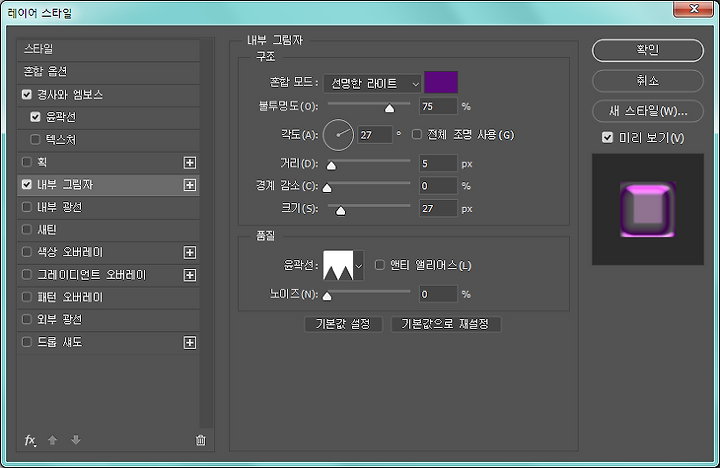The width and height of the screenshot is (720, 468).
Task: Delete effect using the trash icon
Action: (x=201, y=440)
